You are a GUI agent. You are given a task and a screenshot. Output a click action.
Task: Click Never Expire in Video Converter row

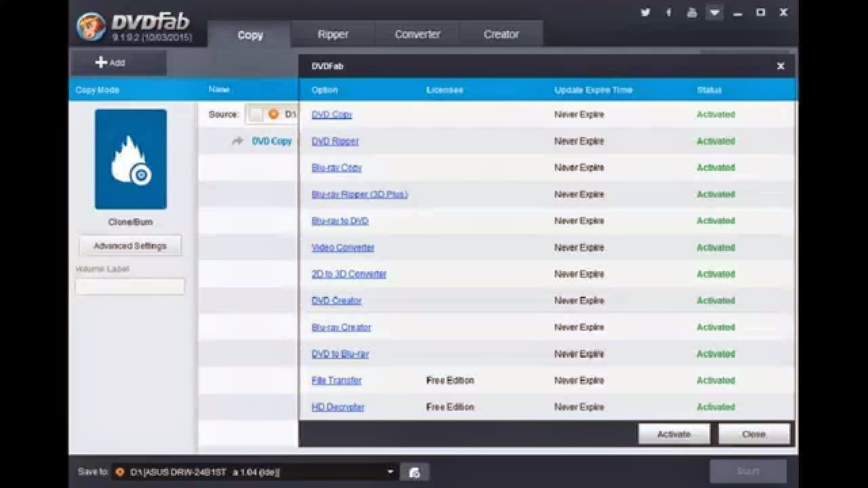pyautogui.click(x=579, y=247)
